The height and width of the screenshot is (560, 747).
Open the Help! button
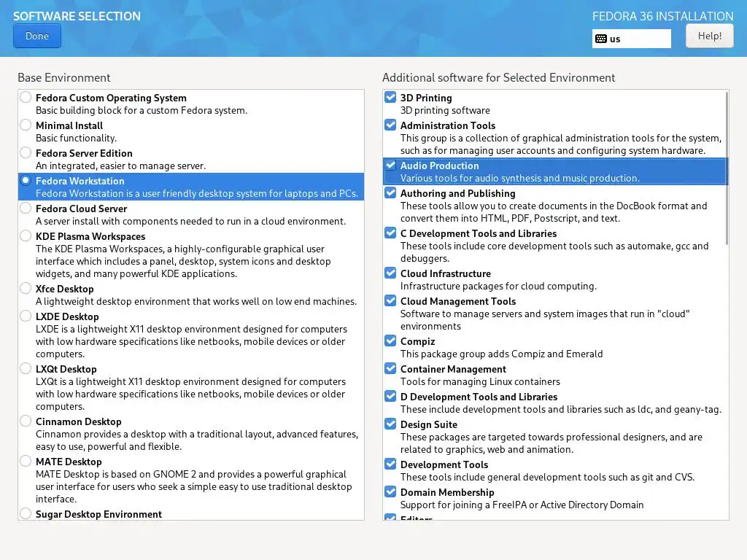[709, 36]
